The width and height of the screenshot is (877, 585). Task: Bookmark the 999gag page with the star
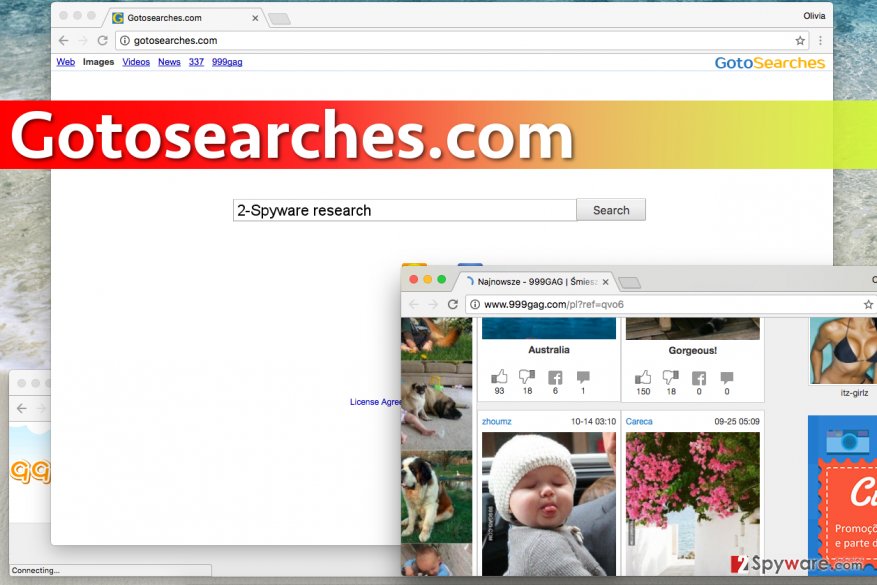tap(868, 304)
